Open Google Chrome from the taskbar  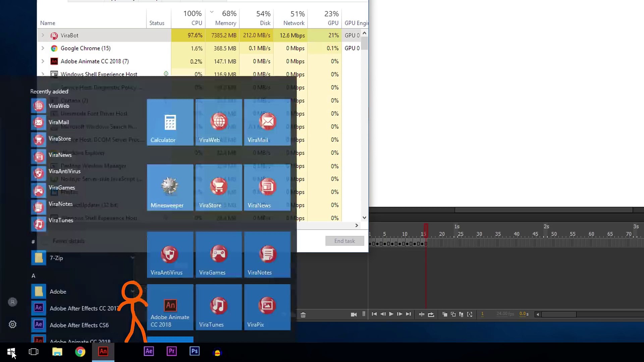point(80,352)
